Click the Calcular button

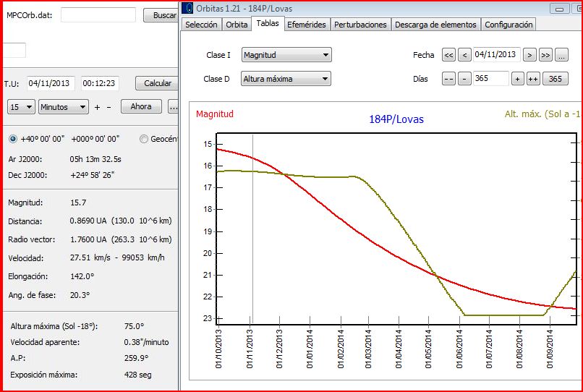point(158,83)
